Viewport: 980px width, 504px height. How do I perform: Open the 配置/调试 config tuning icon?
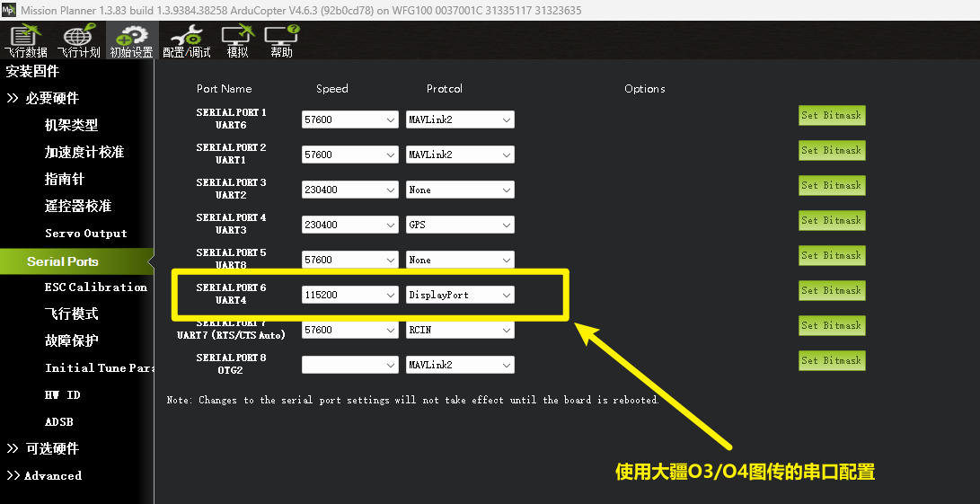click(x=186, y=41)
